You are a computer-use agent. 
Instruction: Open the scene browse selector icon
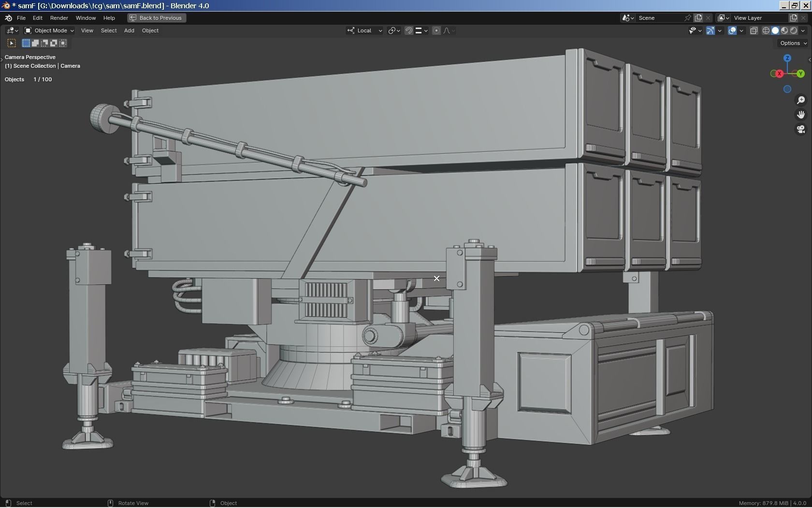(628, 18)
